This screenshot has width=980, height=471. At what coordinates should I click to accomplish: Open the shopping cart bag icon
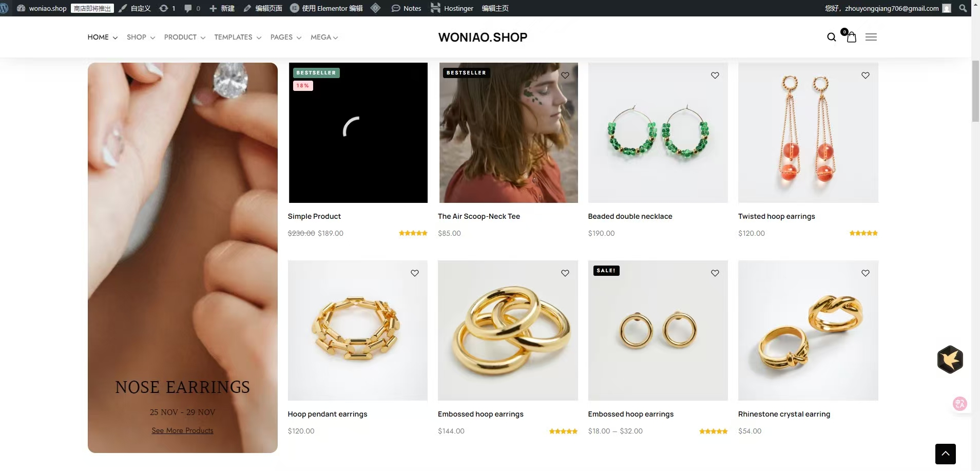[851, 37]
